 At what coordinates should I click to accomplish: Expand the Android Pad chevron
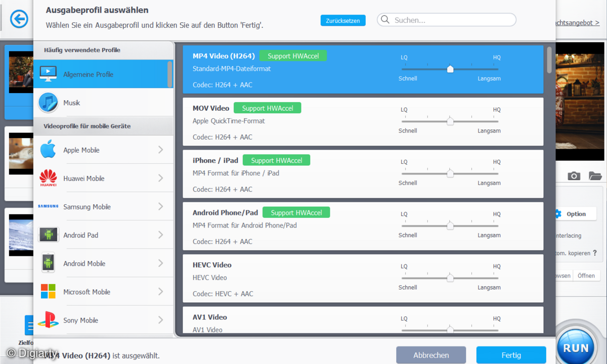(160, 235)
